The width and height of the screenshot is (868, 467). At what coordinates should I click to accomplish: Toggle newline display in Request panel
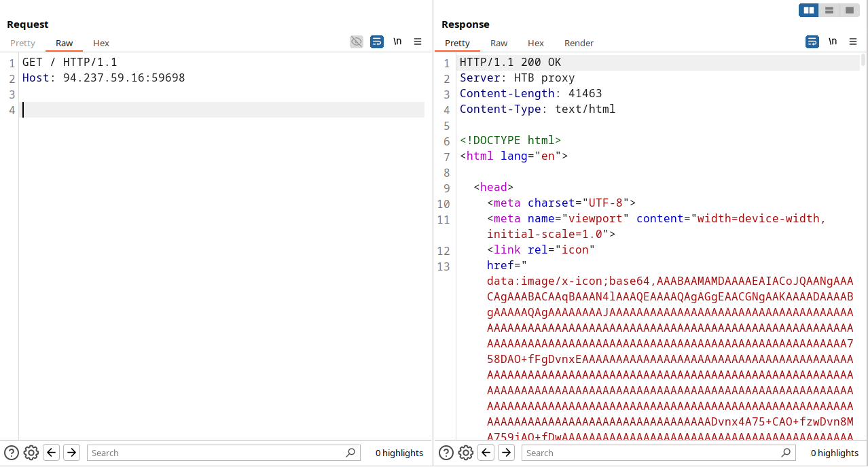point(397,41)
